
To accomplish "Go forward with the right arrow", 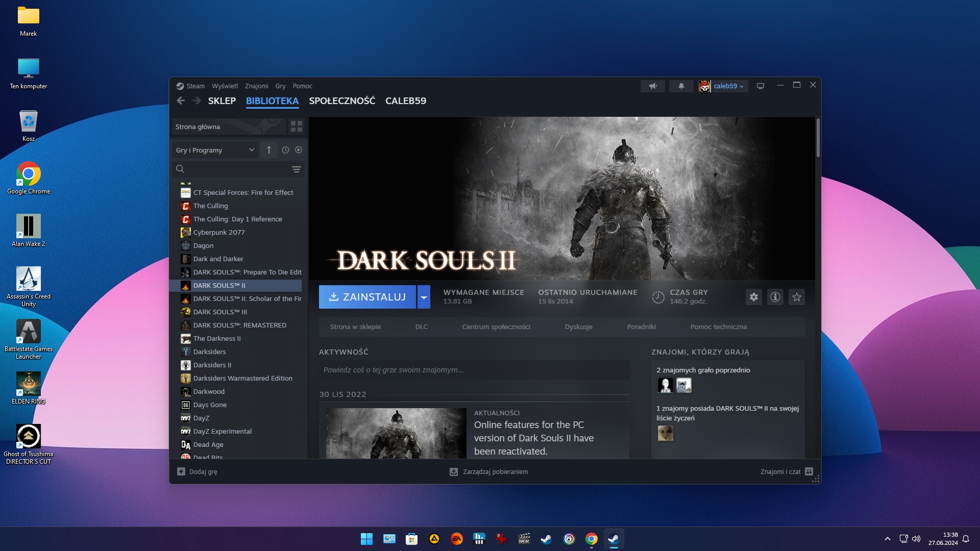I will 197,101.
